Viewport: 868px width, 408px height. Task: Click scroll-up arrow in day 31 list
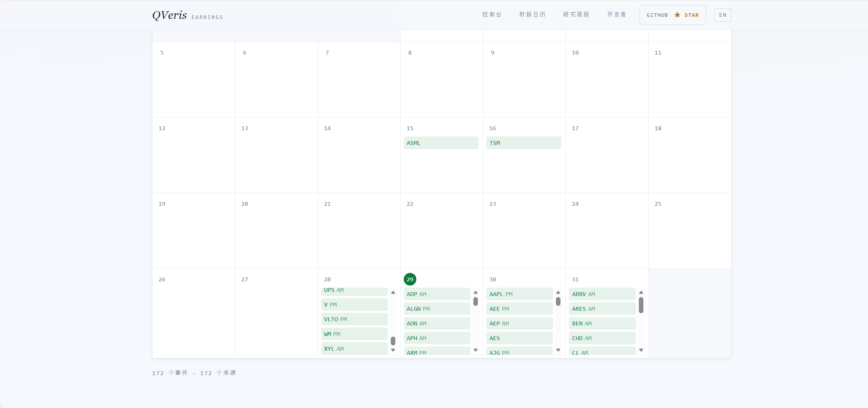(641, 293)
